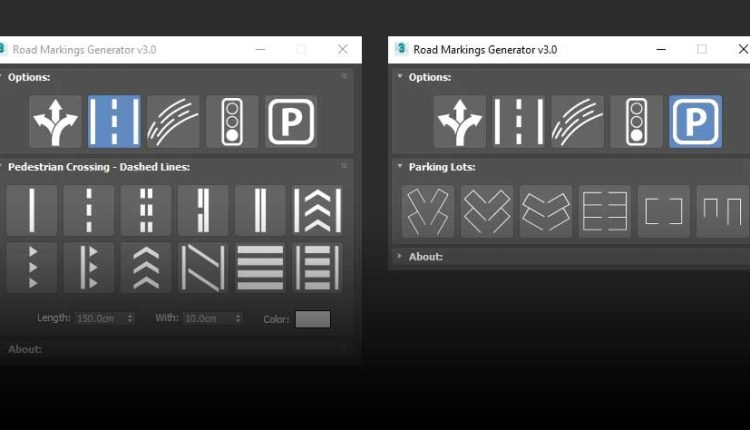Click the Length value field
This screenshot has width=750, height=430.
(x=100, y=319)
